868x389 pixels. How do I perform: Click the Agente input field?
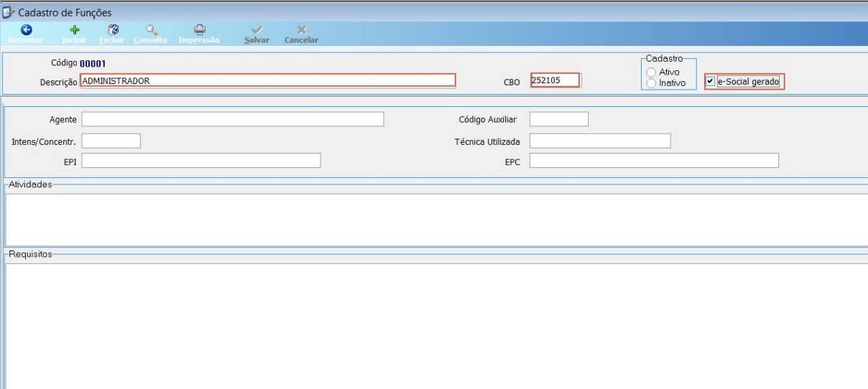(x=233, y=119)
